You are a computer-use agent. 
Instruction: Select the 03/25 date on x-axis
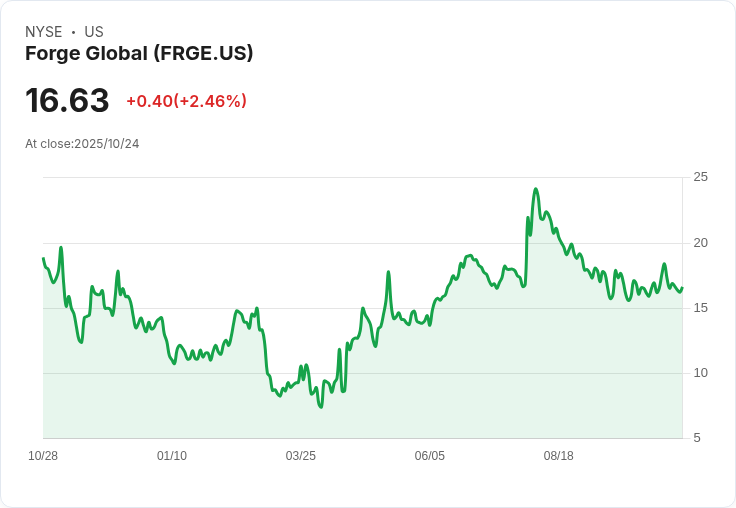click(301, 456)
